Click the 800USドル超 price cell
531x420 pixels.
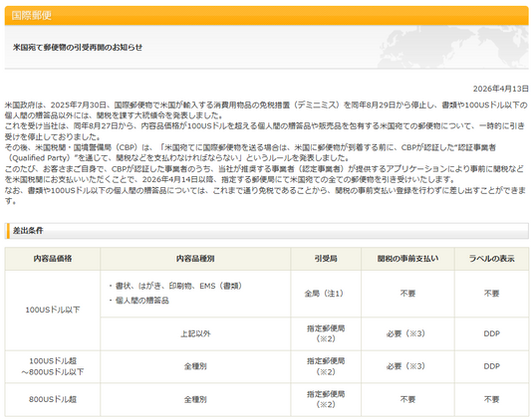53,399
